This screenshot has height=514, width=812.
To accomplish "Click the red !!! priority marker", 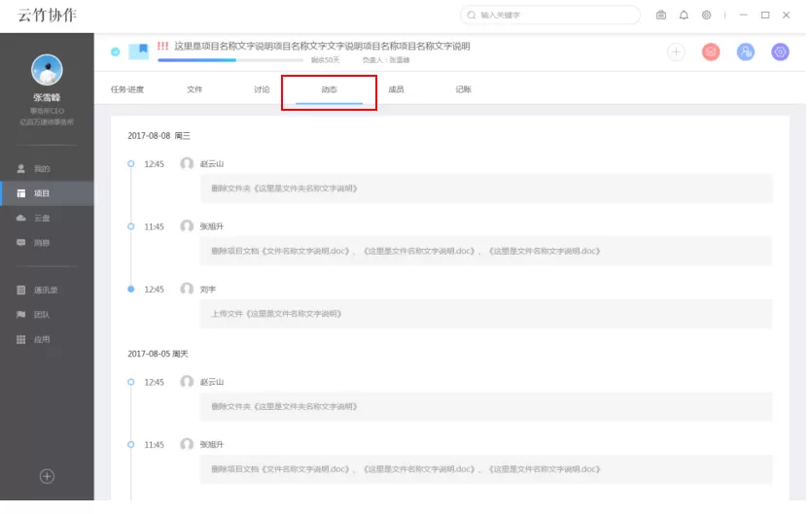I will [x=162, y=46].
